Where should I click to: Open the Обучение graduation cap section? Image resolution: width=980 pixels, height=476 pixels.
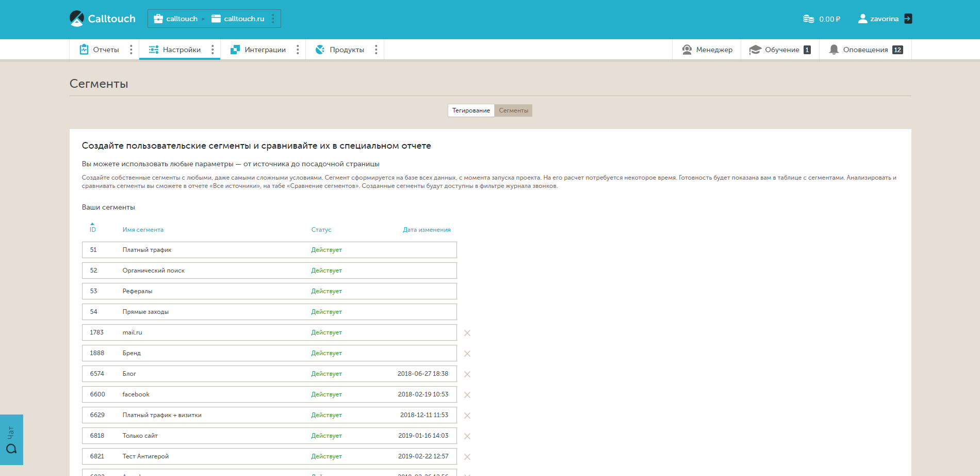[x=755, y=50]
